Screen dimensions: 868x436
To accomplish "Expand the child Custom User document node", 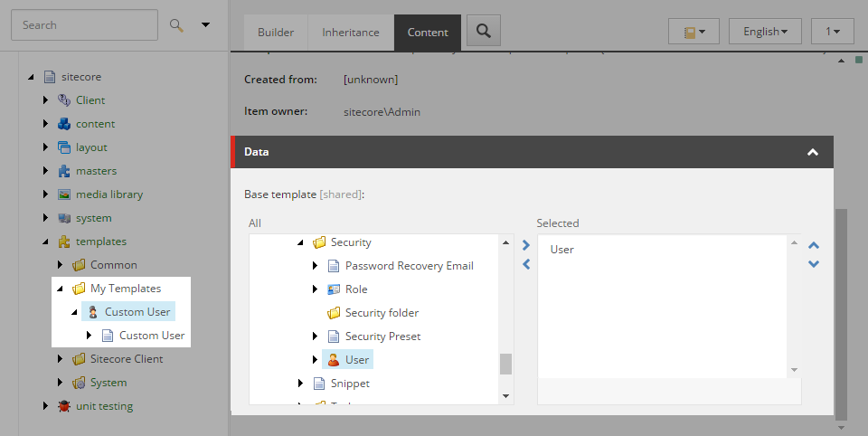I will coord(89,336).
